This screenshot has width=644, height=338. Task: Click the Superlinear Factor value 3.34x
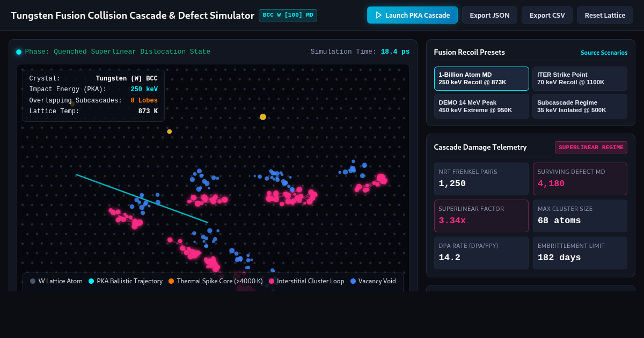point(452,221)
